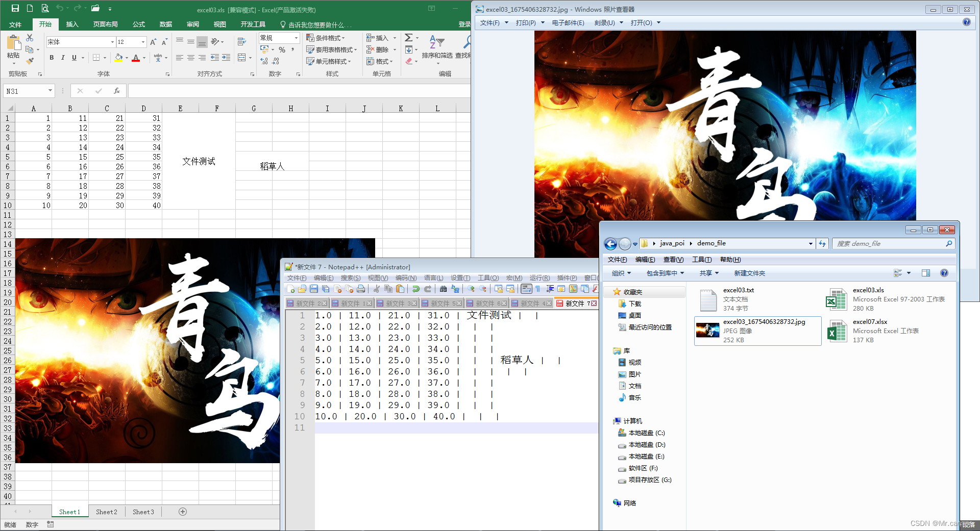Switch to the 插入 ribbon tab
The image size is (980, 531).
[x=72, y=24]
